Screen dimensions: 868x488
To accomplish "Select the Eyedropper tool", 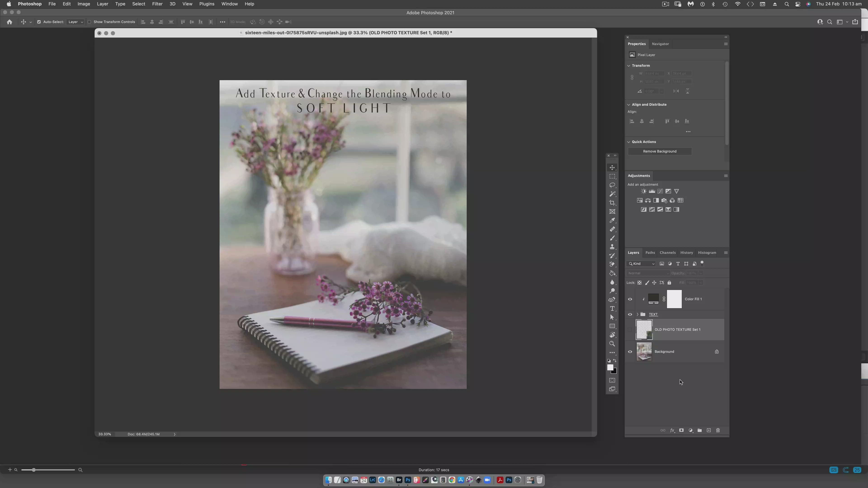I will [612, 220].
